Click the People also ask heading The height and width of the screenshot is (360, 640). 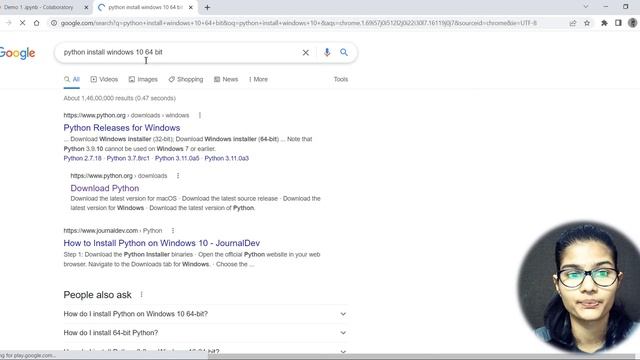click(x=98, y=295)
